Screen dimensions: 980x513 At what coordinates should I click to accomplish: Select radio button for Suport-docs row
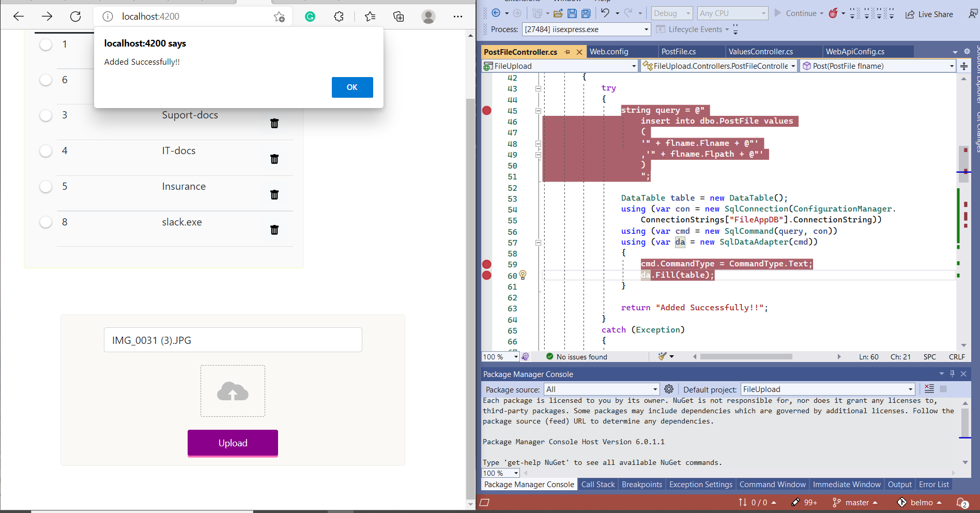pos(46,115)
